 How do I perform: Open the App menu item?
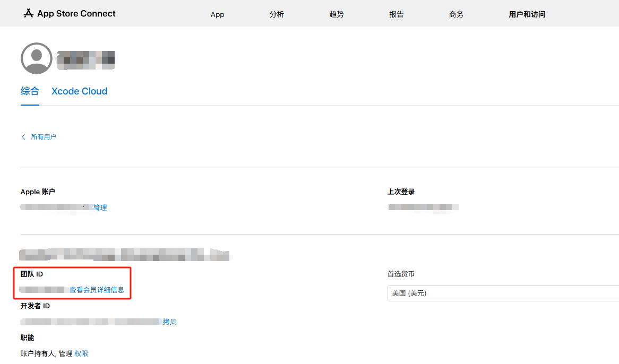click(217, 14)
